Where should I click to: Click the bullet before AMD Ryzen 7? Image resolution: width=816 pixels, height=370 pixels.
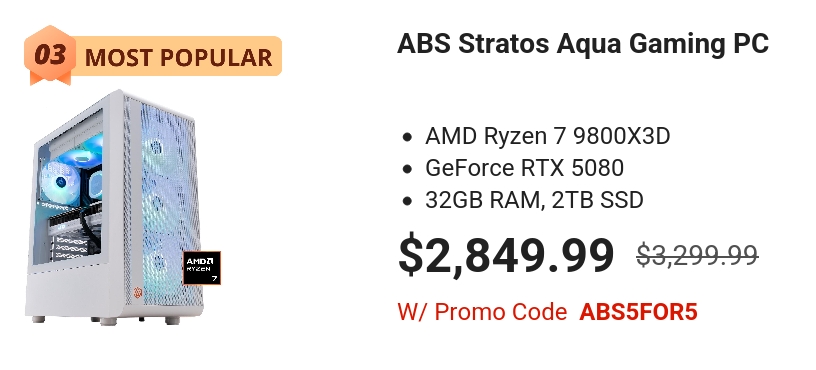tap(407, 137)
